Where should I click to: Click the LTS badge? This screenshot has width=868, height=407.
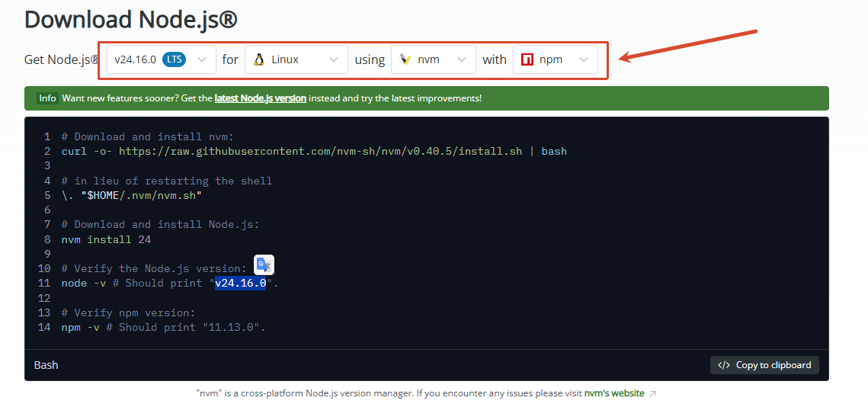(x=175, y=59)
